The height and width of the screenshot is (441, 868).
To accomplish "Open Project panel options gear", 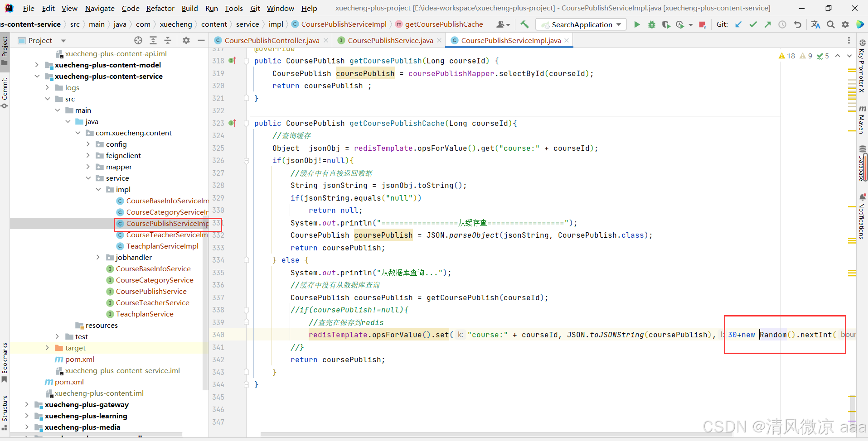I will click(186, 40).
